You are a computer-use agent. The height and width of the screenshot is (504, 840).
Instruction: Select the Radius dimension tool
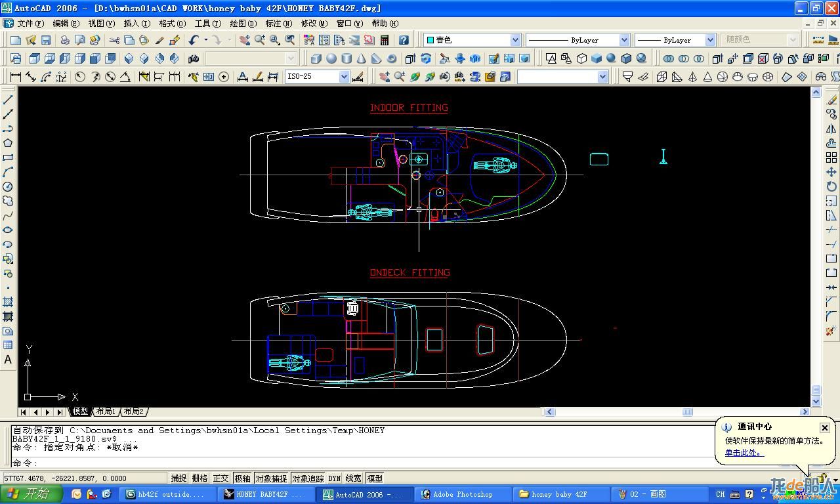point(80,77)
